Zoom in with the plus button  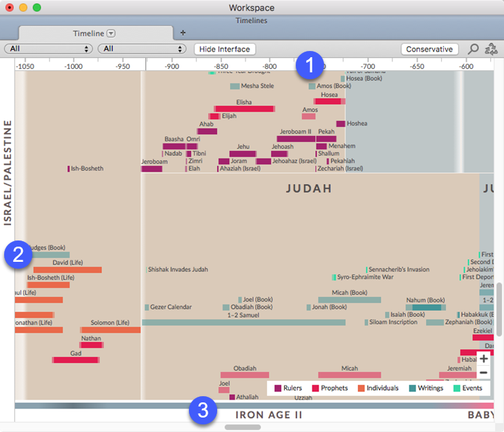coord(483,359)
